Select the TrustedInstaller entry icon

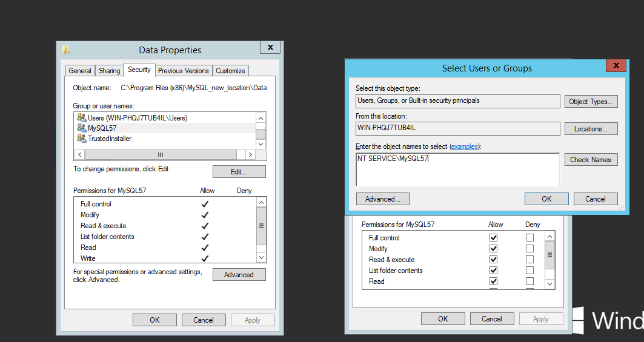pyautogui.click(x=81, y=139)
